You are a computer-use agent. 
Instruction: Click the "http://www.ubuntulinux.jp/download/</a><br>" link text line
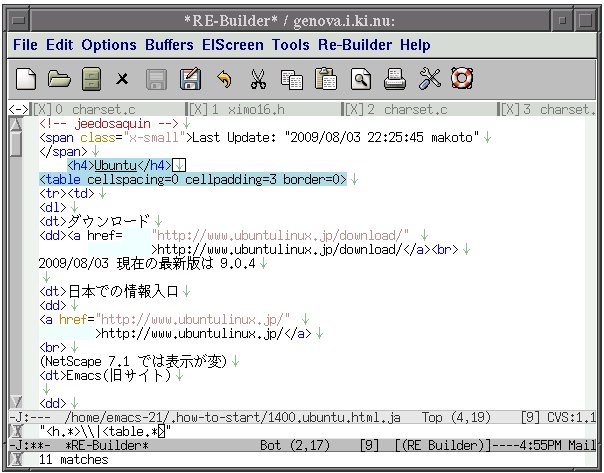pos(305,250)
